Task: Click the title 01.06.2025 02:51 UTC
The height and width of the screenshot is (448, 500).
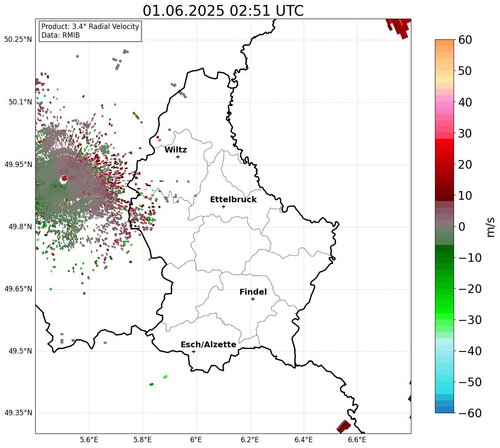Action: click(x=223, y=11)
